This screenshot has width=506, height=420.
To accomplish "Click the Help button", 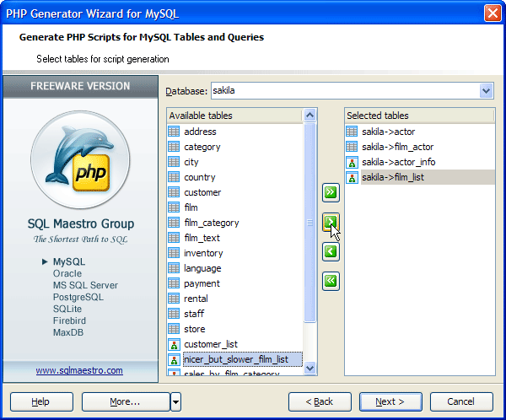I will 41,402.
